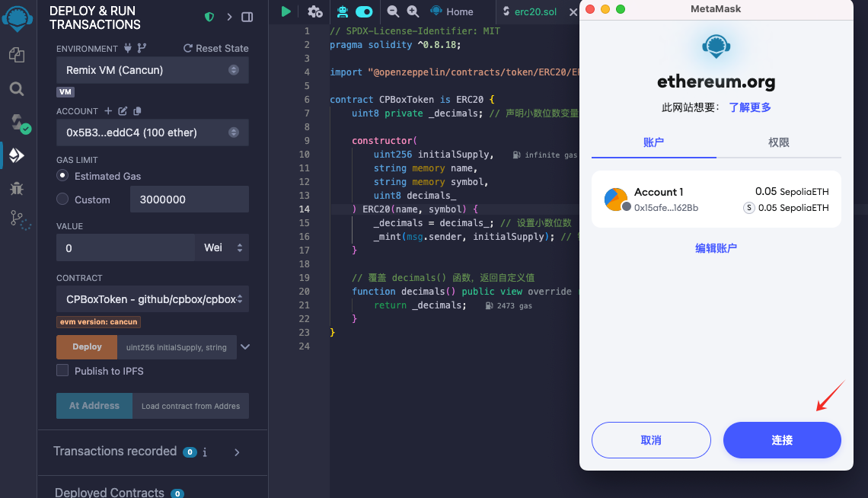Image resolution: width=868 pixels, height=498 pixels.
Task: Open the Git source control sidebar icon
Action: [20, 220]
